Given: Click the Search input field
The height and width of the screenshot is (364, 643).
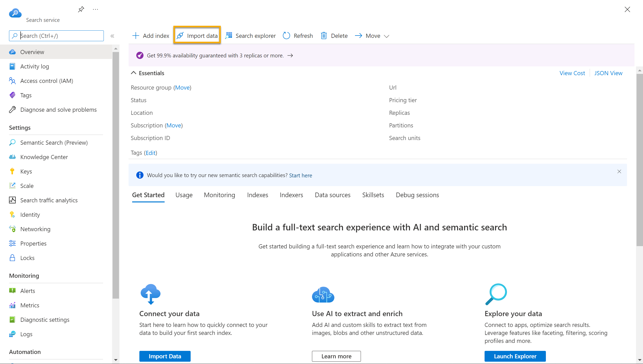Looking at the screenshot, I should coord(56,36).
